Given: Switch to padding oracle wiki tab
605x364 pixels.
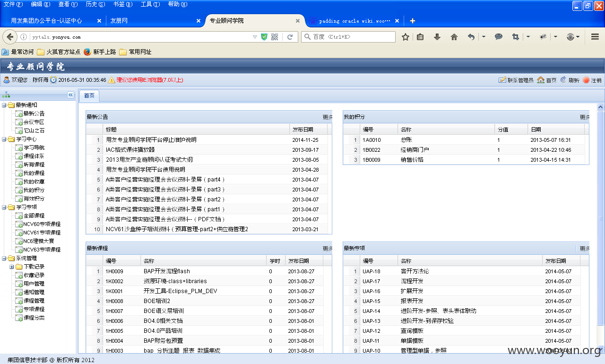Looking at the screenshot, I should [354, 21].
